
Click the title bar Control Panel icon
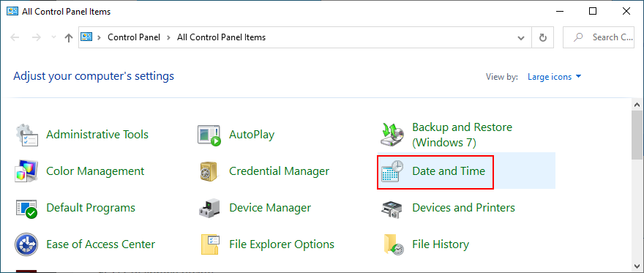pyautogui.click(x=12, y=11)
